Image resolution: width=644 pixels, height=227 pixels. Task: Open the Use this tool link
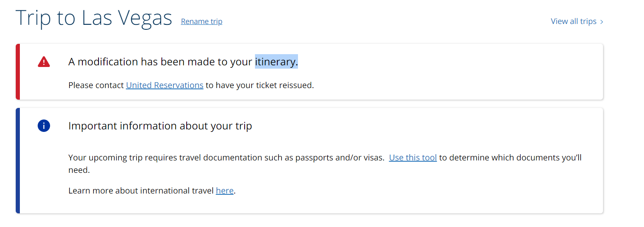[413, 158]
